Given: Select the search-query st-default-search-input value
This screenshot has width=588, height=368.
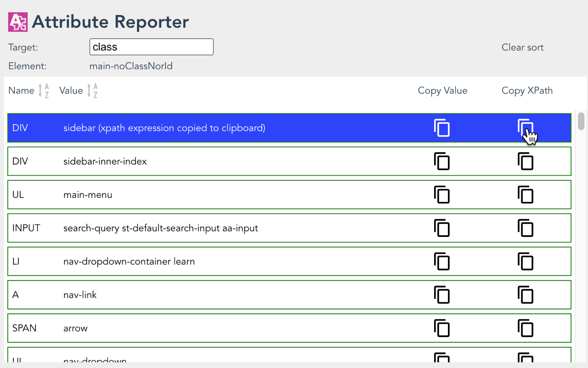Looking at the screenshot, I should click(161, 228).
